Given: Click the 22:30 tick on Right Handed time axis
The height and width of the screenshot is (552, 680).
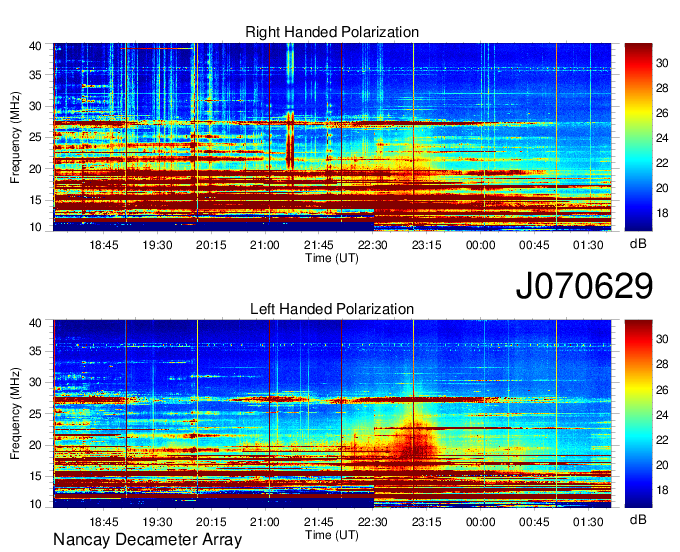Looking at the screenshot, I should click(373, 245).
